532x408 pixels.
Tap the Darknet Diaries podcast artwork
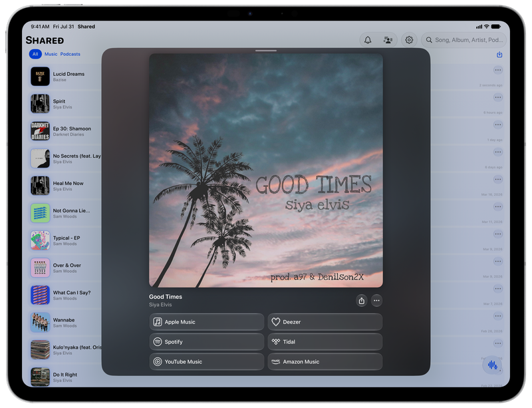coord(40,131)
